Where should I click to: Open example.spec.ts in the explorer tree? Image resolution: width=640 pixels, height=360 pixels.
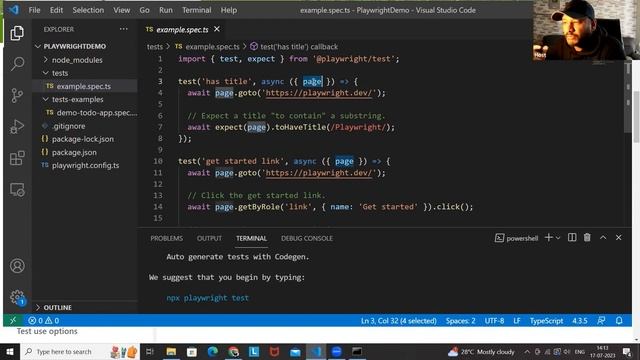pos(84,86)
